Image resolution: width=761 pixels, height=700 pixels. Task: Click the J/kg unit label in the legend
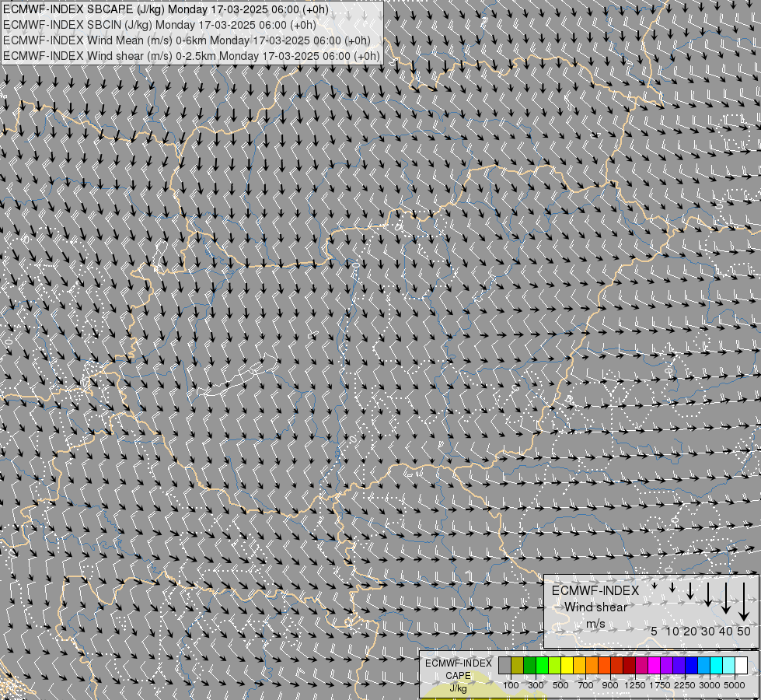(458, 688)
